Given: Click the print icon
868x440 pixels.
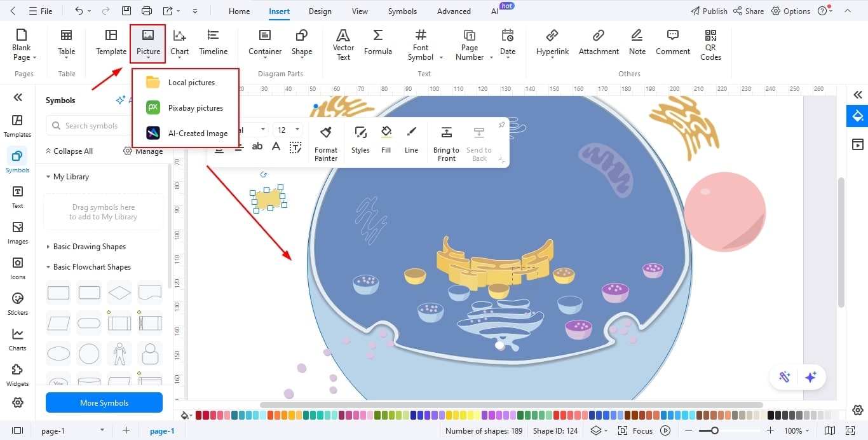Looking at the screenshot, I should 147,11.
